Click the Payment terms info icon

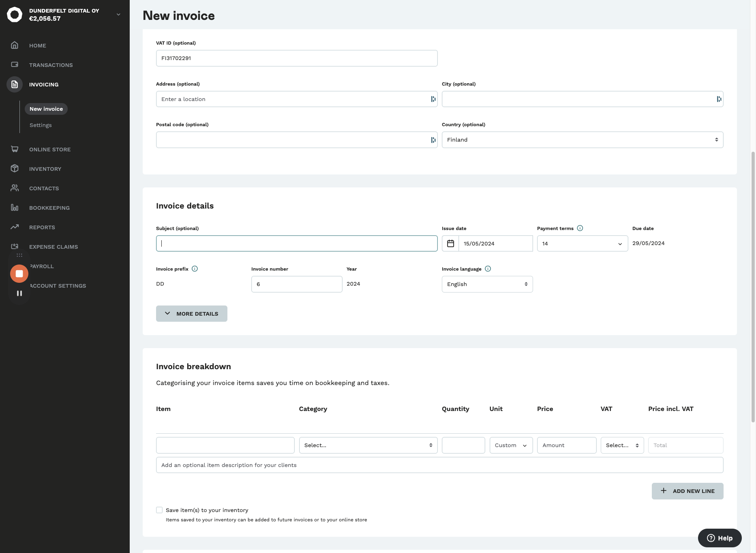point(580,228)
